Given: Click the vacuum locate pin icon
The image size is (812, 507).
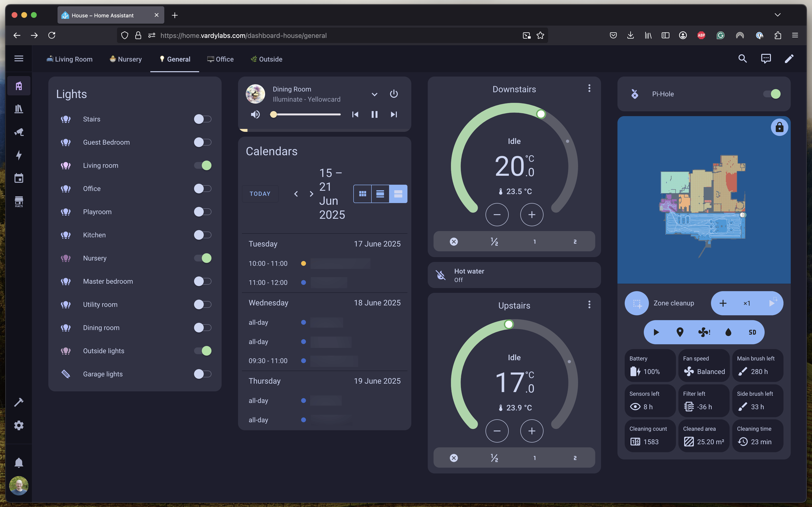Looking at the screenshot, I should click(680, 332).
